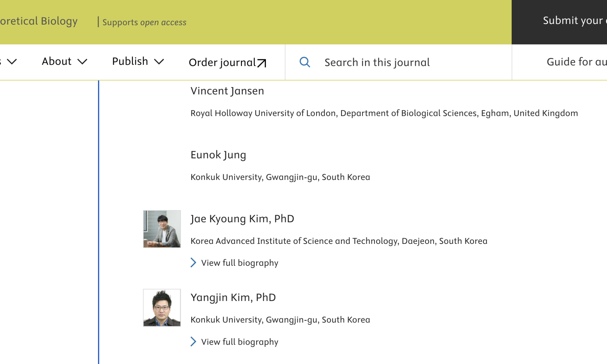Open the Supports open access link
Image resolution: width=607 pixels, height=364 pixels.
(144, 22)
